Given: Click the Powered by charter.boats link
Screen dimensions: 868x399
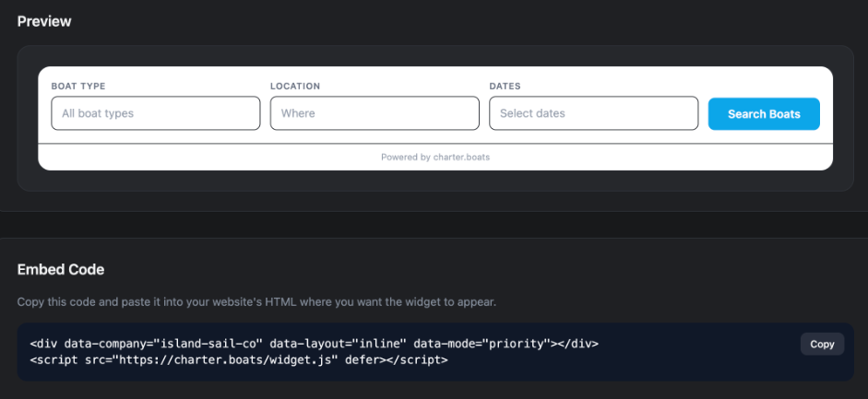Looking at the screenshot, I should point(435,157).
